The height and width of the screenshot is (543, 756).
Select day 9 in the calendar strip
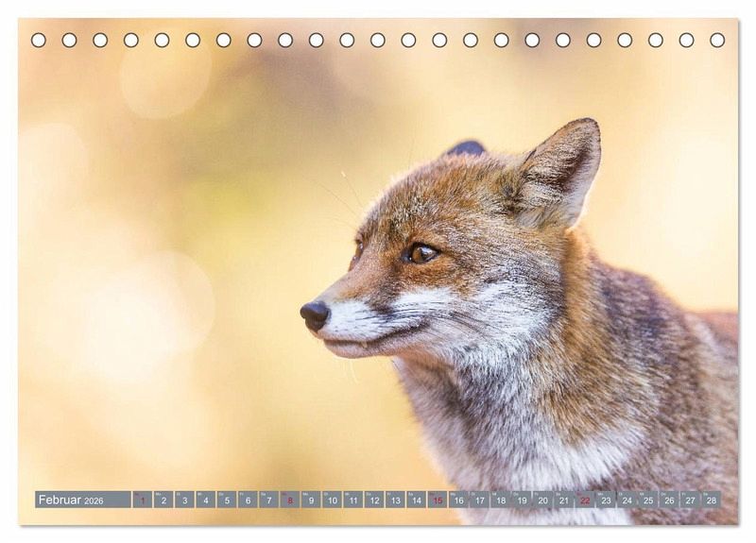point(311,500)
